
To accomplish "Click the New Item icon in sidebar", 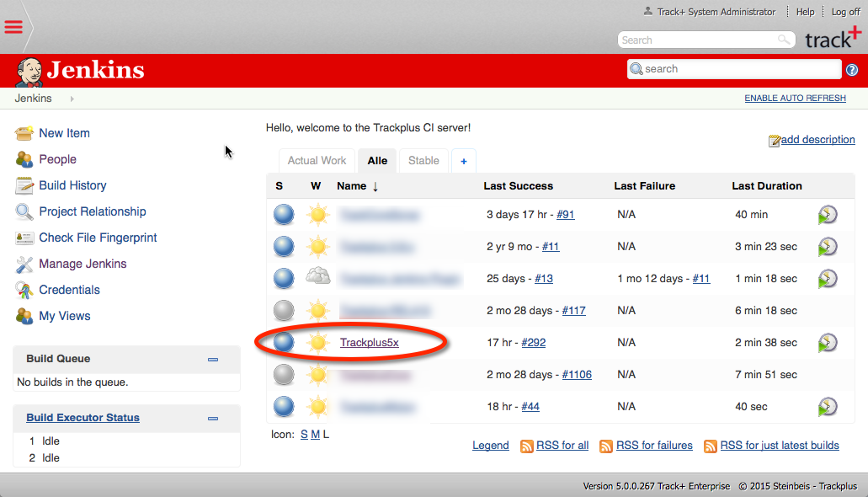I will tap(24, 133).
